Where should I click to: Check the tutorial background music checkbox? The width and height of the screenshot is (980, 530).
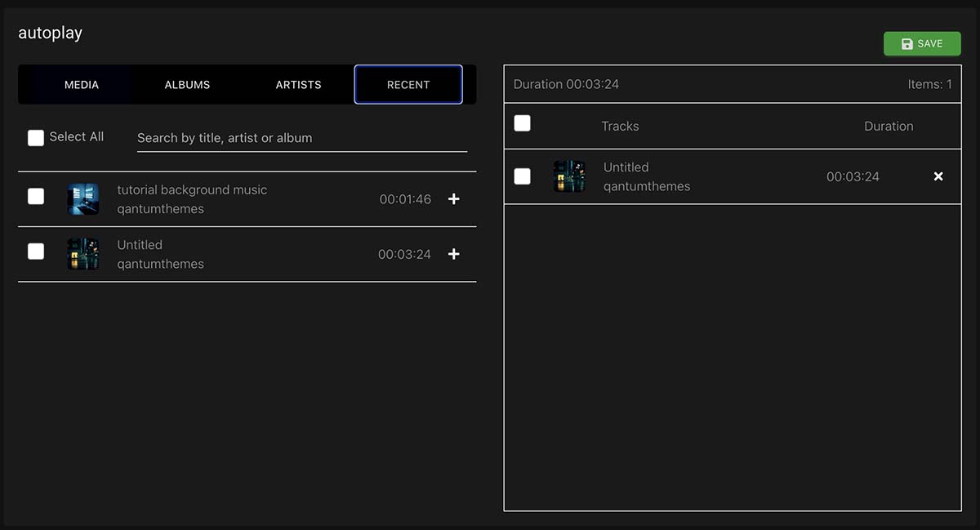pyautogui.click(x=36, y=196)
